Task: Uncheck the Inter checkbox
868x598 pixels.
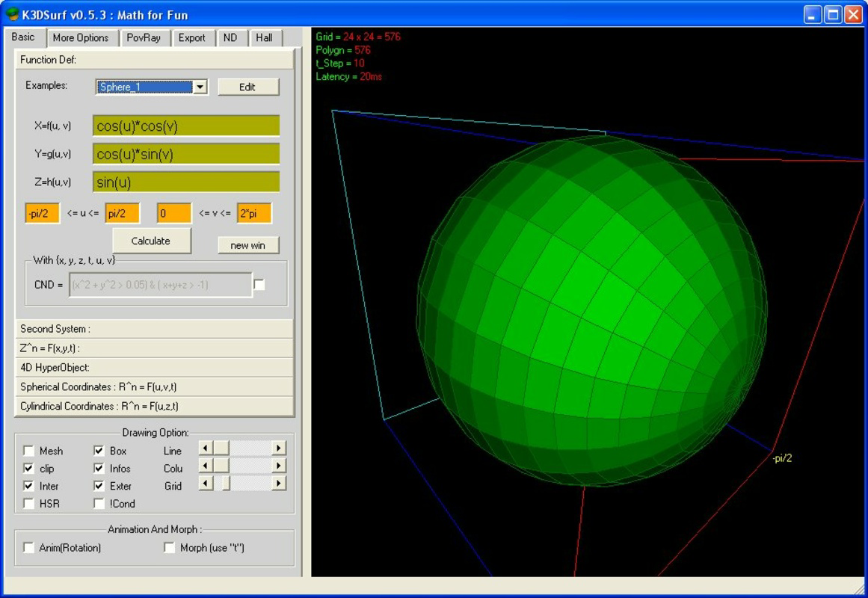Action: 29,486
